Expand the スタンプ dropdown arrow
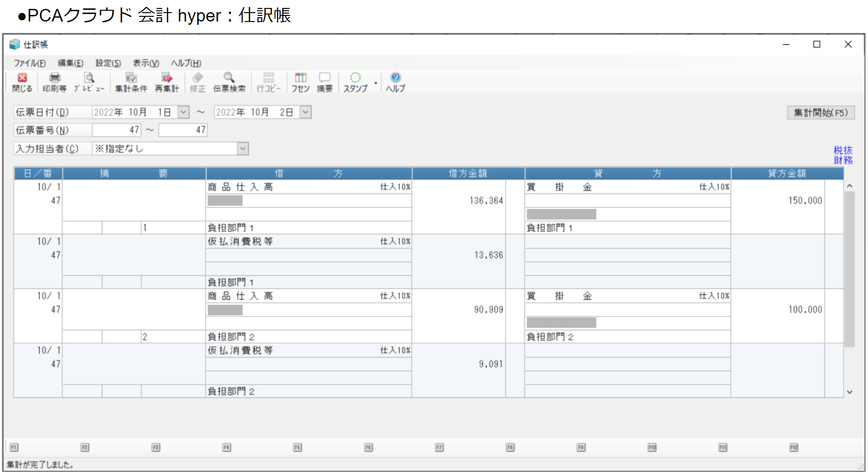The height and width of the screenshot is (474, 868). coord(375,83)
